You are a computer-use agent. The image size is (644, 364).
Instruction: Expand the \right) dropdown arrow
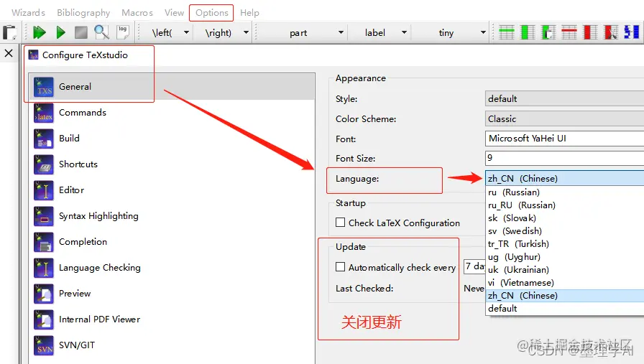(x=246, y=32)
